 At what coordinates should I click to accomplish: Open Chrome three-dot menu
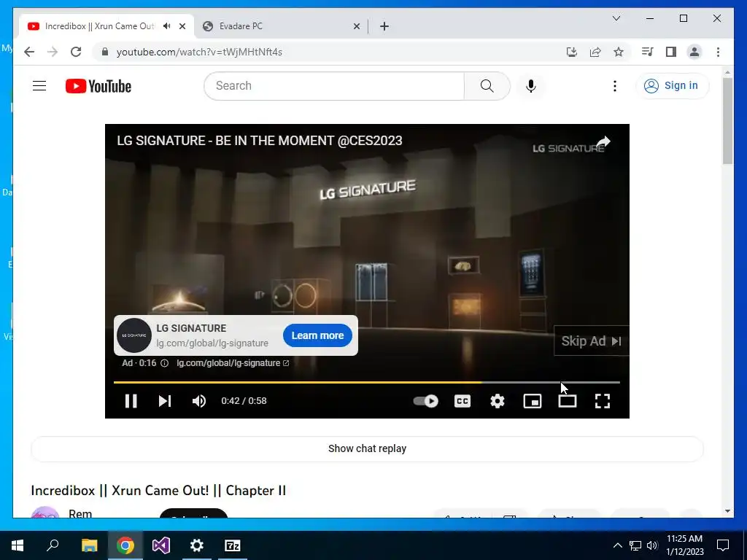pos(718,52)
